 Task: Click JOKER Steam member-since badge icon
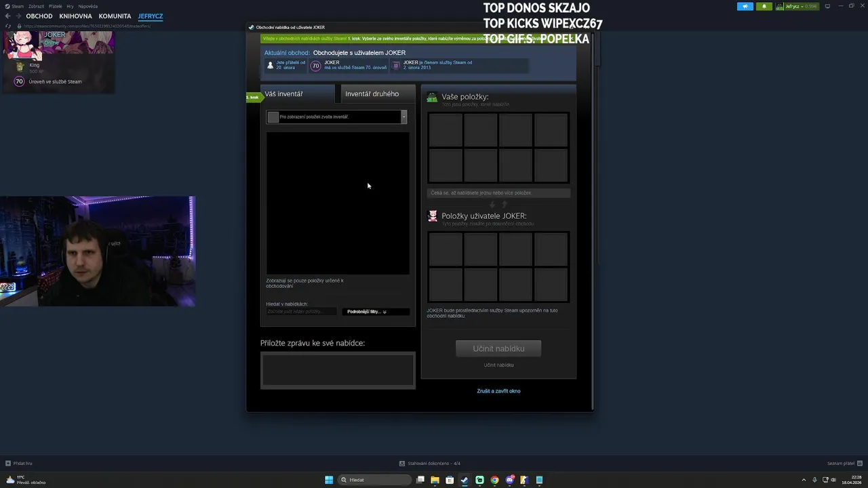pyautogui.click(x=396, y=66)
